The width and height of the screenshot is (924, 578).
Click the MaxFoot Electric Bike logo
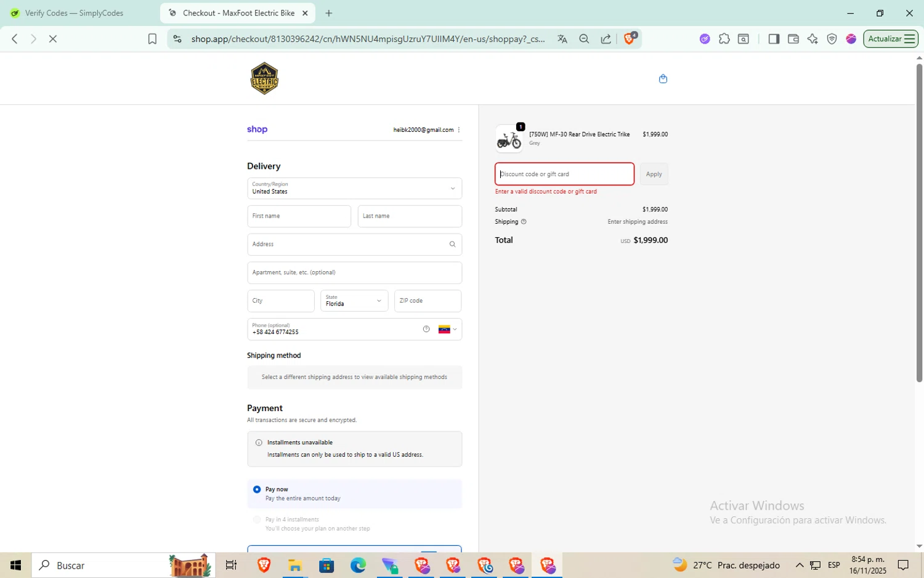tap(264, 78)
